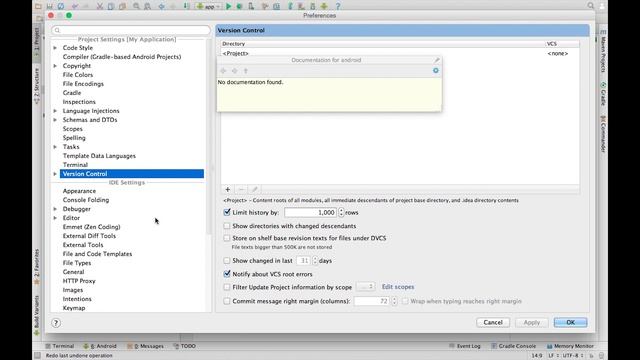
Task: Click the 1,000 rows input field
Action: point(311,212)
